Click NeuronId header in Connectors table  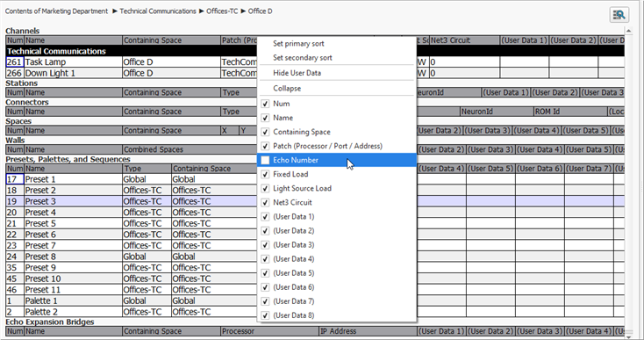497,112
